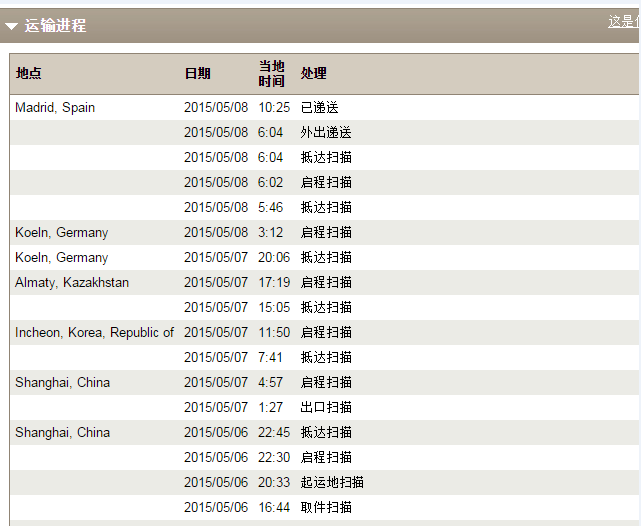Collapse the 运输进程 section triangle
This screenshot has width=641, height=526.
pyautogui.click(x=12, y=26)
